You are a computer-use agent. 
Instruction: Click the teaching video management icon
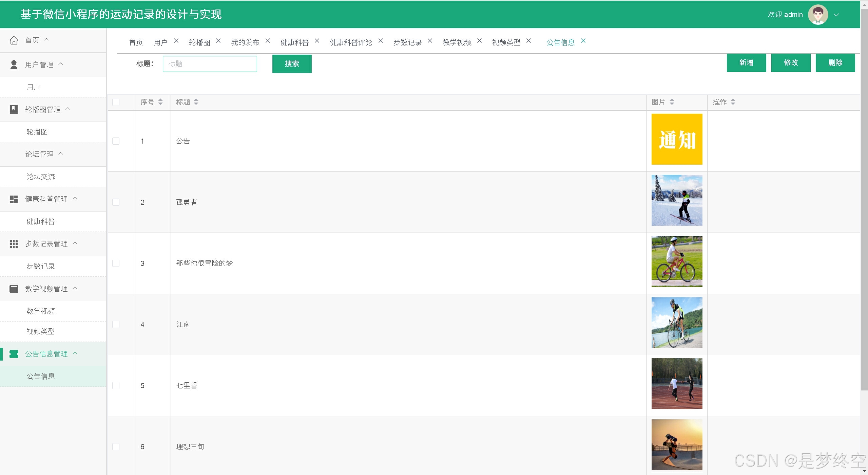click(14, 289)
